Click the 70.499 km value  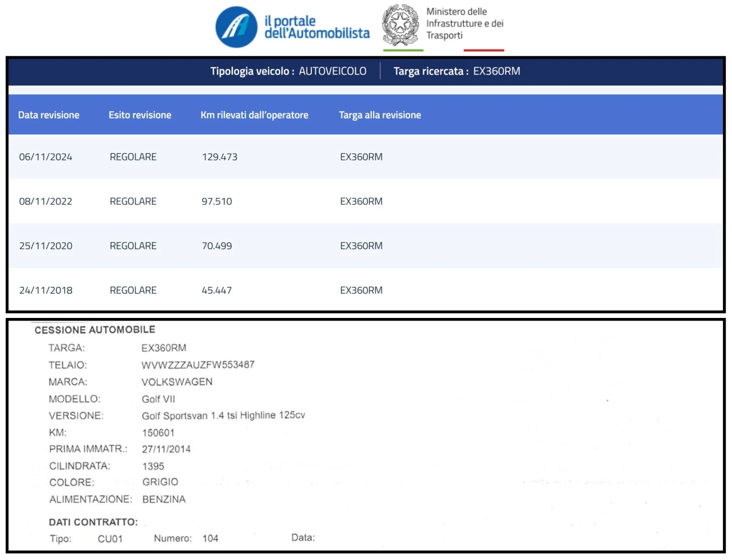pos(217,246)
